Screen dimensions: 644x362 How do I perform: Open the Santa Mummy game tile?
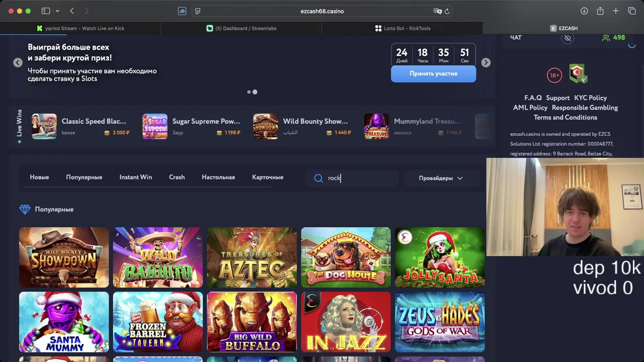point(64,322)
